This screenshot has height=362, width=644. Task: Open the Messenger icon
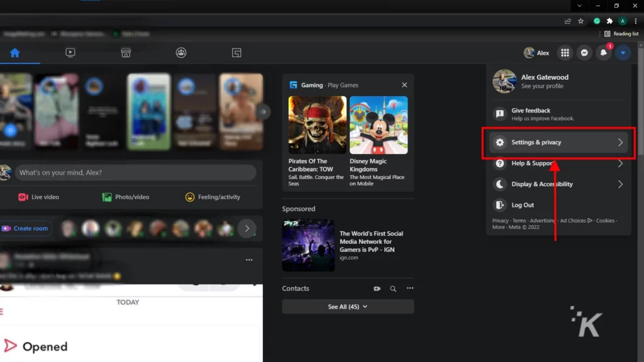[584, 53]
